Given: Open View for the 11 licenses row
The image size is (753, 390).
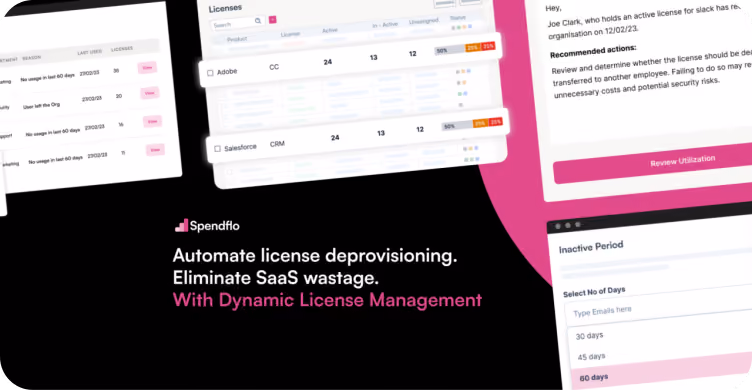Looking at the screenshot, I should point(155,150).
